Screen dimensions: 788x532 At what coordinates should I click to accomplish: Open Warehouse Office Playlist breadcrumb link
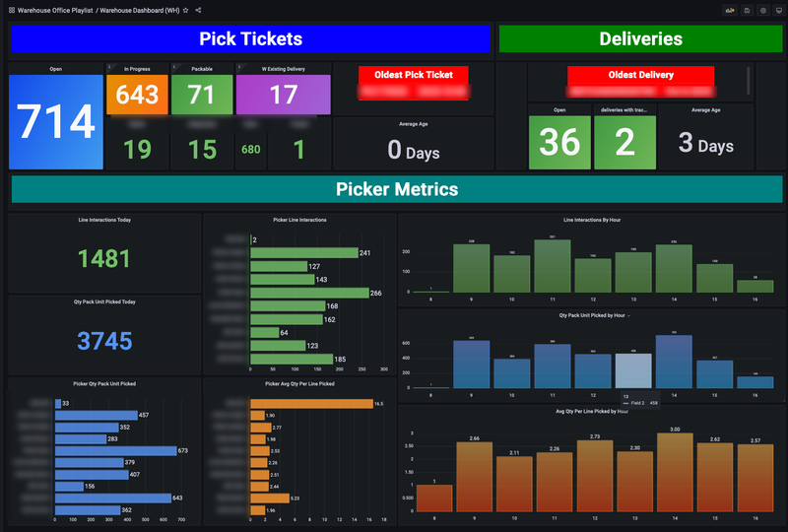click(x=55, y=10)
